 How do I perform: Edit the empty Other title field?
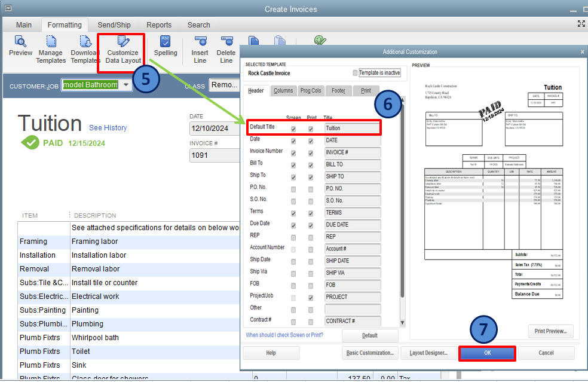(353, 309)
